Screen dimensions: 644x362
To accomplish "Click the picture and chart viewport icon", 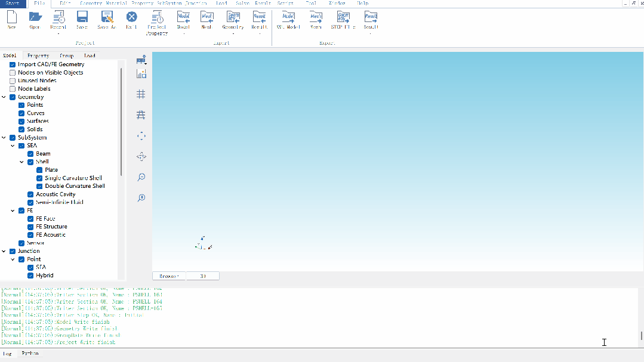I will pos(141,74).
